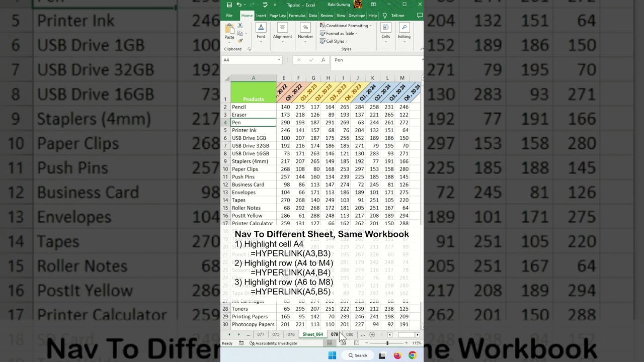Open the Name Box dropdown arrow
644x362 pixels.
279,60
